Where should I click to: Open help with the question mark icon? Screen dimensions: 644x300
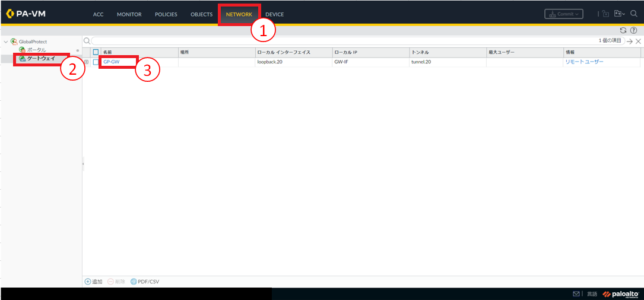point(633,30)
